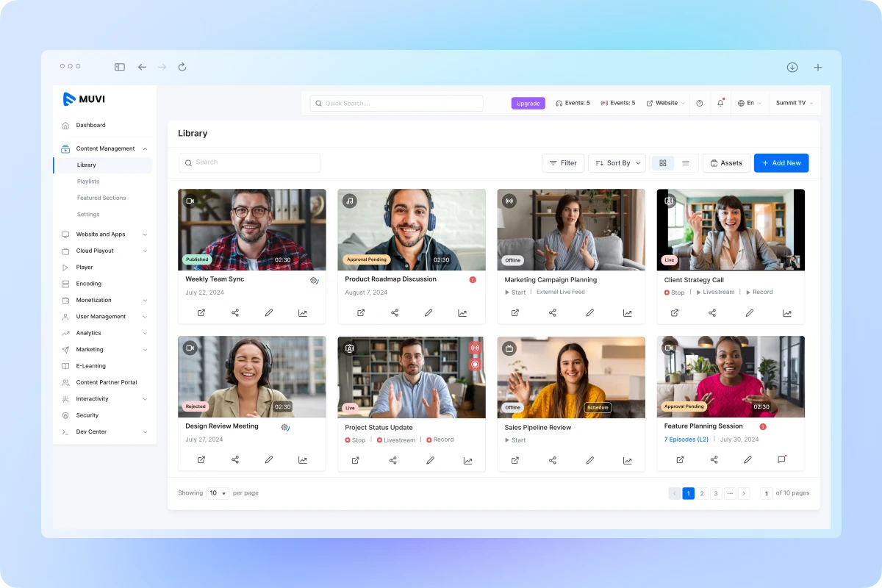Screen dimensions: 882x588
Task: Click the Upgrade button in the header
Action: point(528,103)
